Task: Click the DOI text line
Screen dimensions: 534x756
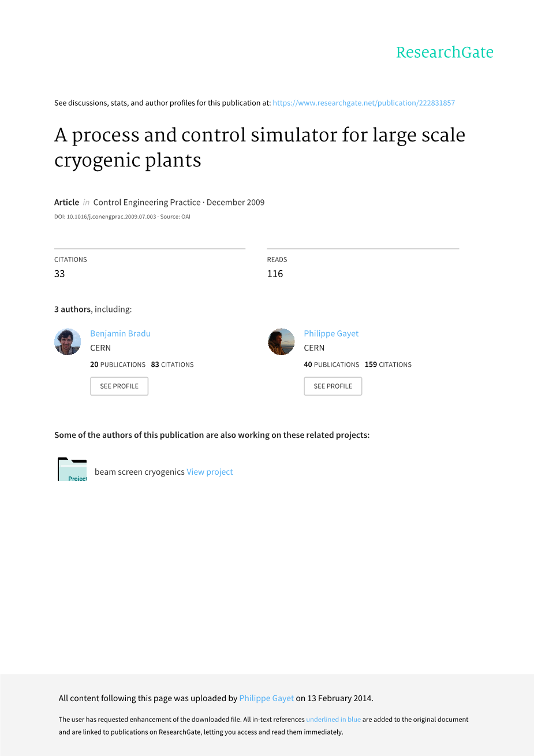Action: pos(122,217)
